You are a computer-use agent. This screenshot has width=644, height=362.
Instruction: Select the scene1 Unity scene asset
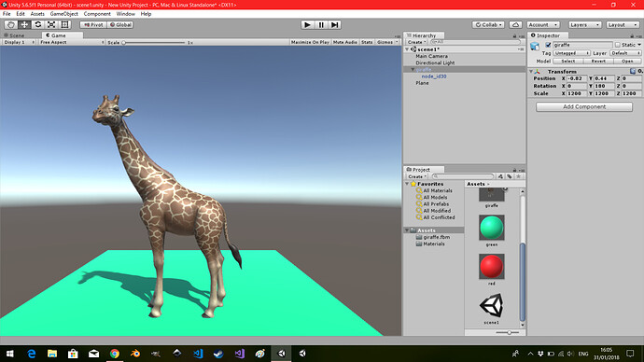tap(492, 306)
